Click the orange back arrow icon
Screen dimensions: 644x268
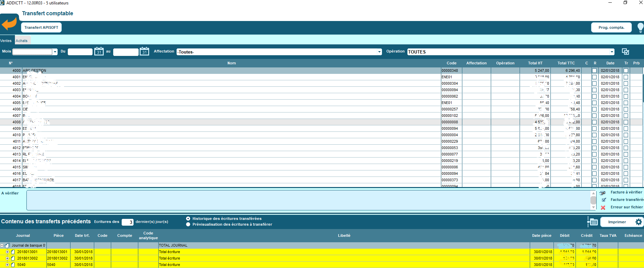point(9,24)
